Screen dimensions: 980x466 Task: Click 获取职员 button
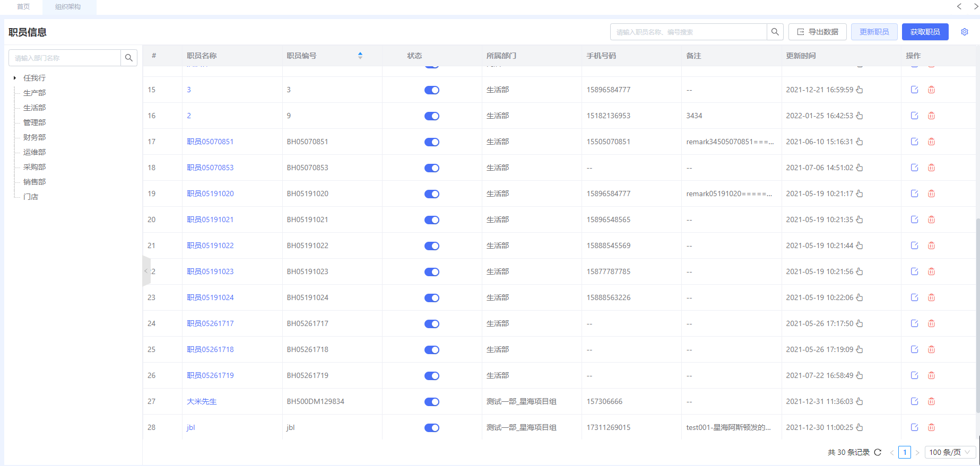[925, 32]
